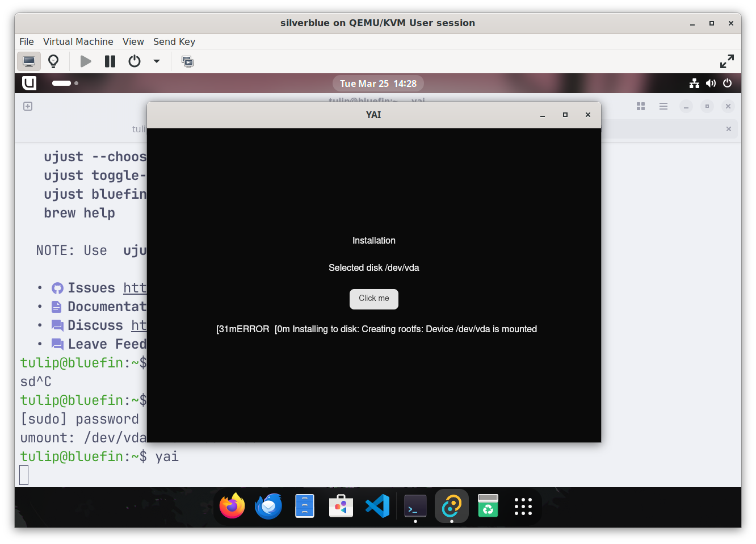Launch Thunderbird from the dock
The height and width of the screenshot is (544, 756).
click(x=268, y=506)
